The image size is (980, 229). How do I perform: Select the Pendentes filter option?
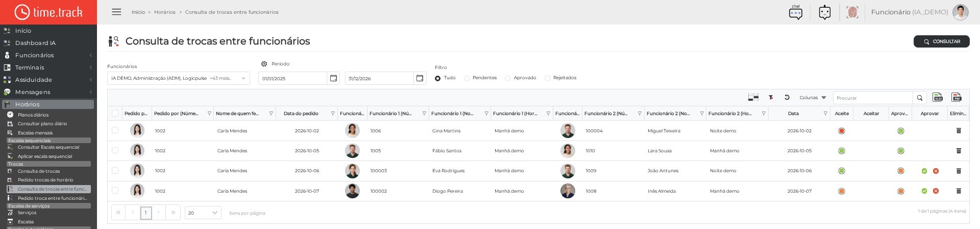pos(467,78)
